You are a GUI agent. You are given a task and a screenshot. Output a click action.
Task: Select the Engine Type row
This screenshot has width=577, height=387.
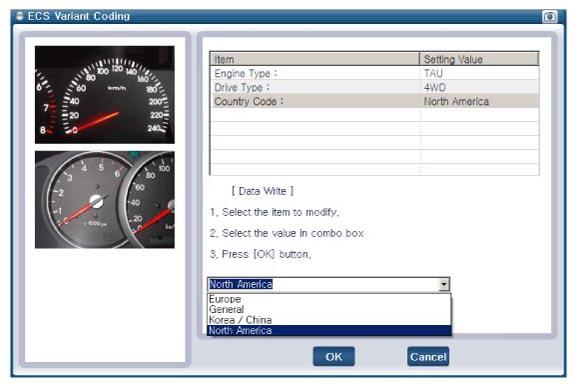click(x=374, y=73)
